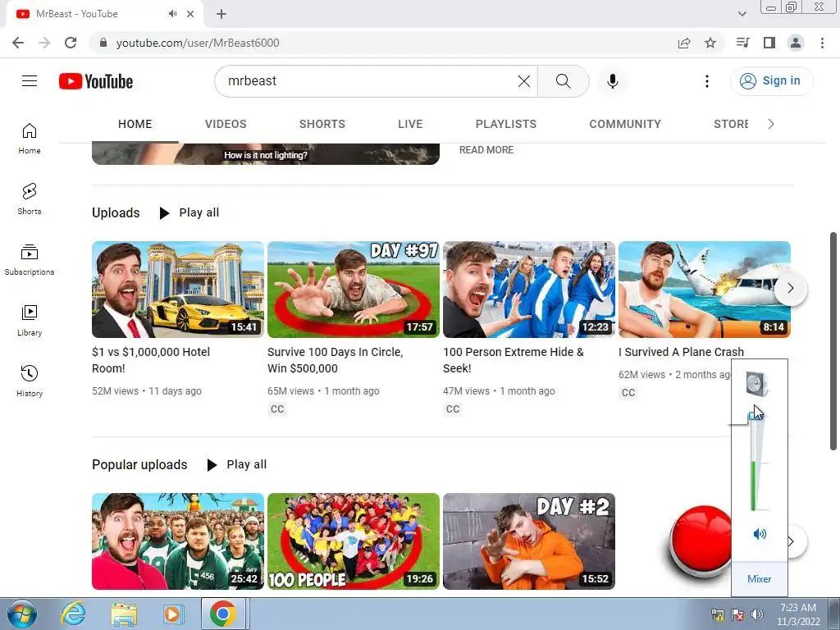Start voice search with the microphone icon
The image size is (840, 630).
[x=612, y=81]
